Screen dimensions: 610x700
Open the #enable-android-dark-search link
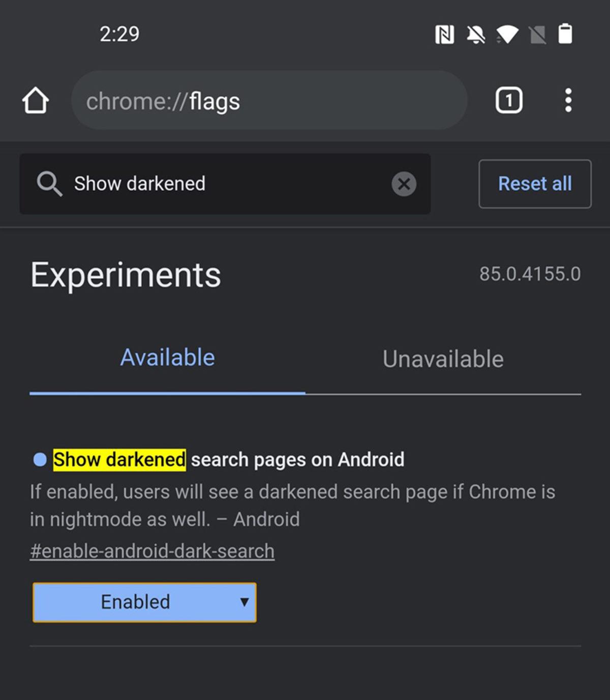[151, 550]
